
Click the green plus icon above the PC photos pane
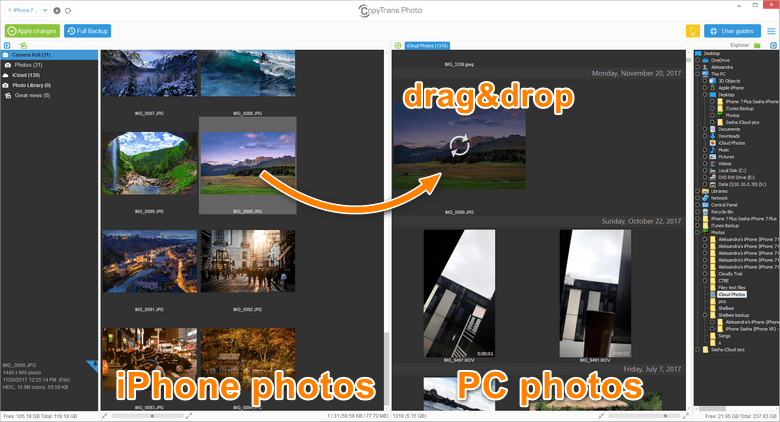(x=398, y=45)
